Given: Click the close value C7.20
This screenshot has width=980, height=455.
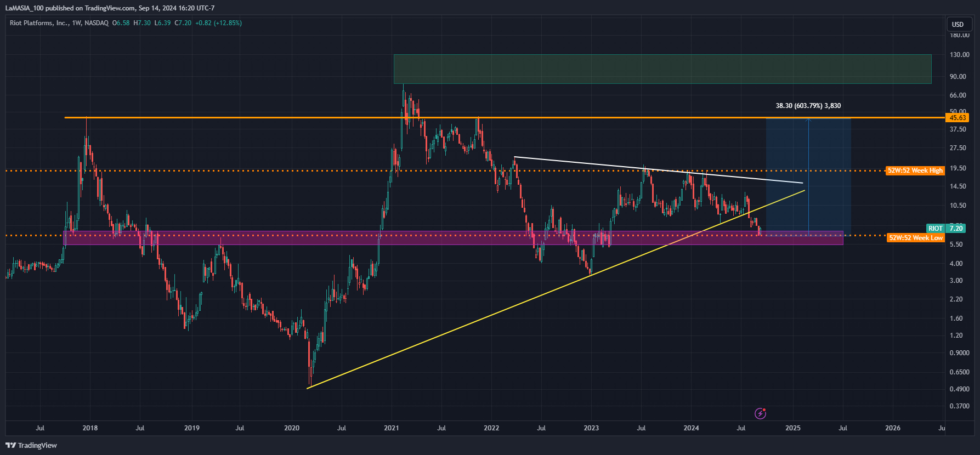Looking at the screenshot, I should [183, 23].
